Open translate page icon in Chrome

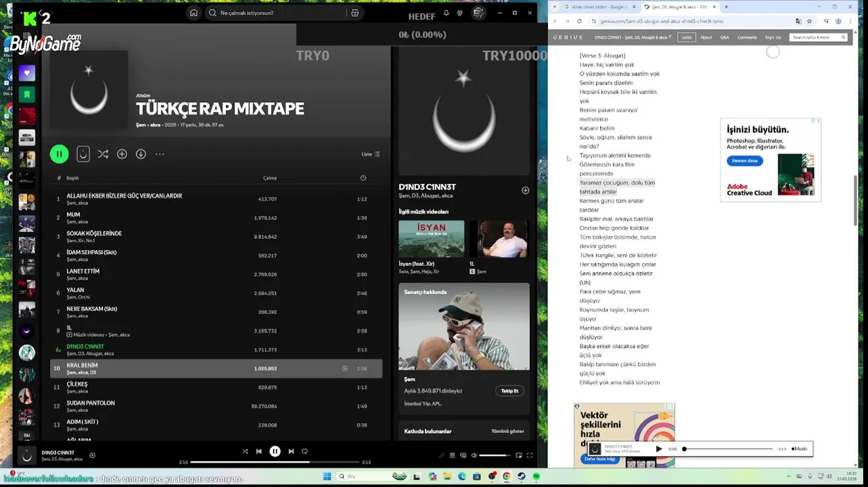pos(798,21)
